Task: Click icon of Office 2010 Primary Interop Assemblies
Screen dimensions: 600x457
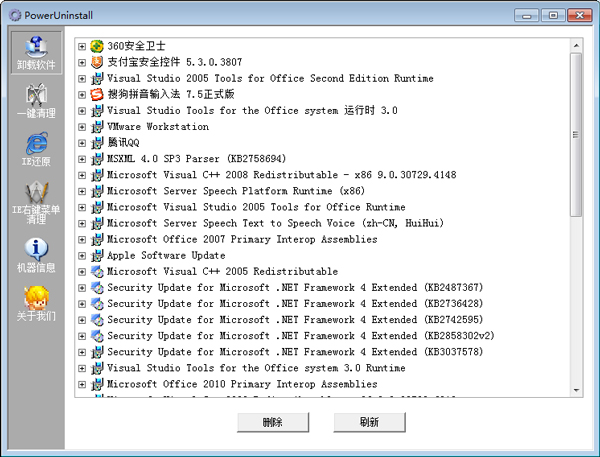Action: pos(97,384)
